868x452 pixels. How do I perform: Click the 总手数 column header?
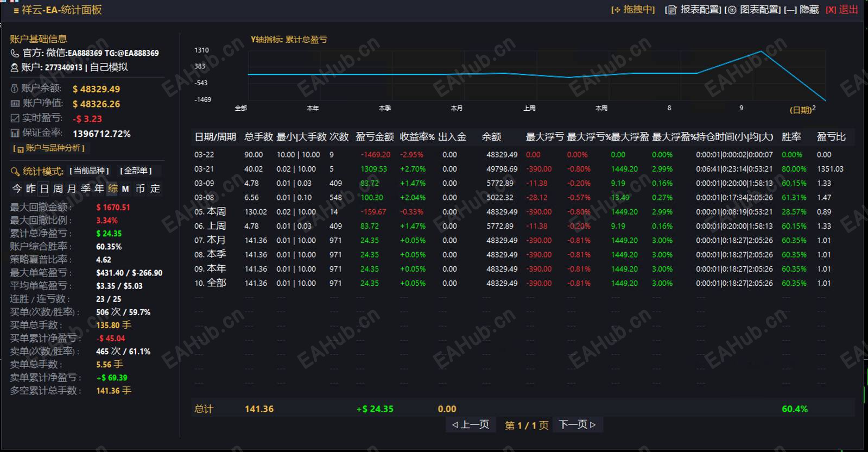258,137
